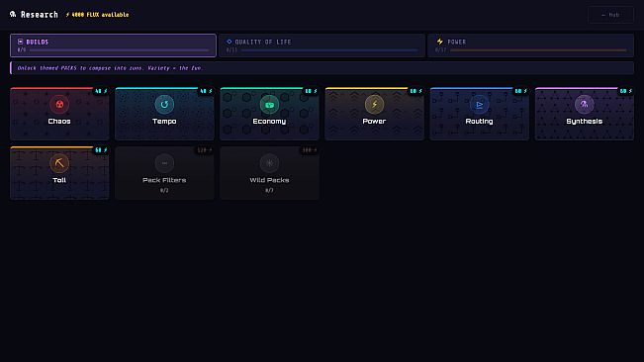Click the Wild Packs cost badge
The width and height of the screenshot is (644, 362).
[x=310, y=150]
